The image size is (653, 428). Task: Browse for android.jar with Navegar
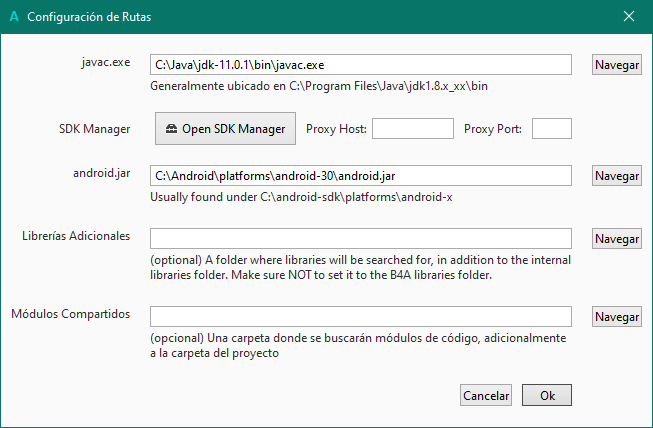(x=616, y=175)
